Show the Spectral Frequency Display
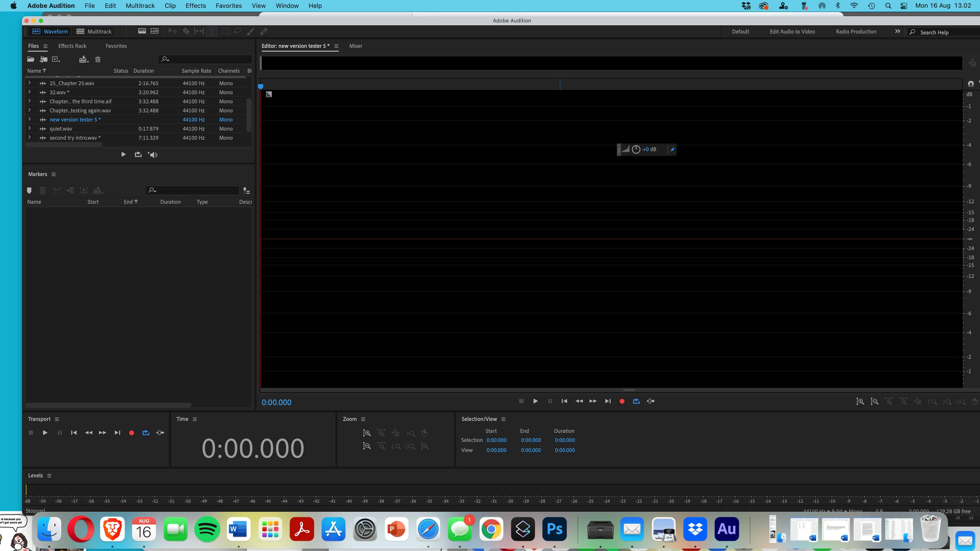 pos(142,31)
